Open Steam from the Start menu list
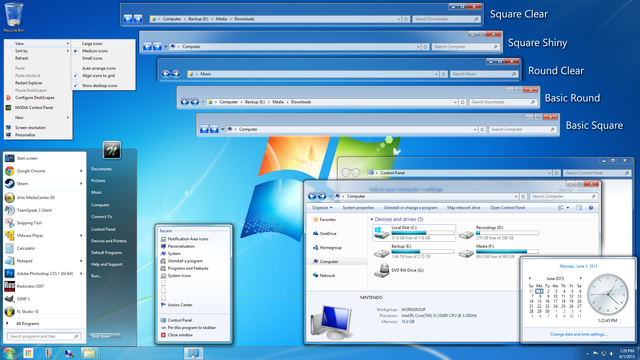The image size is (640, 360). click(x=44, y=184)
